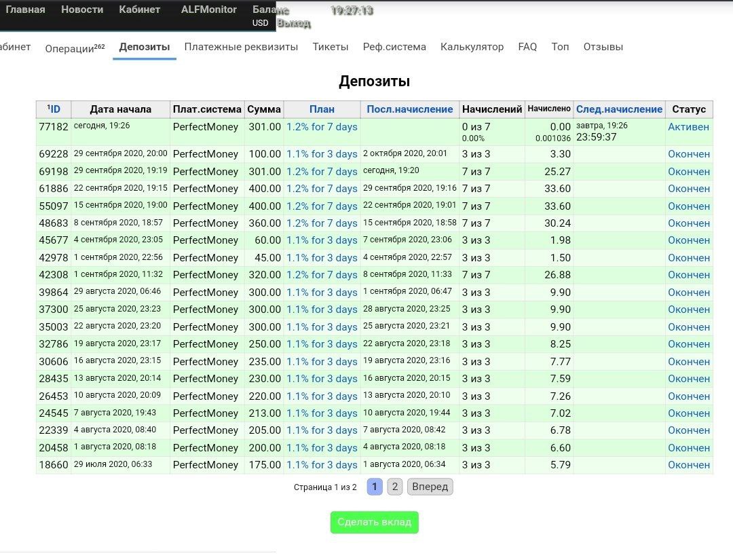Select the Статус column header
The height and width of the screenshot is (560, 733).
689,109
